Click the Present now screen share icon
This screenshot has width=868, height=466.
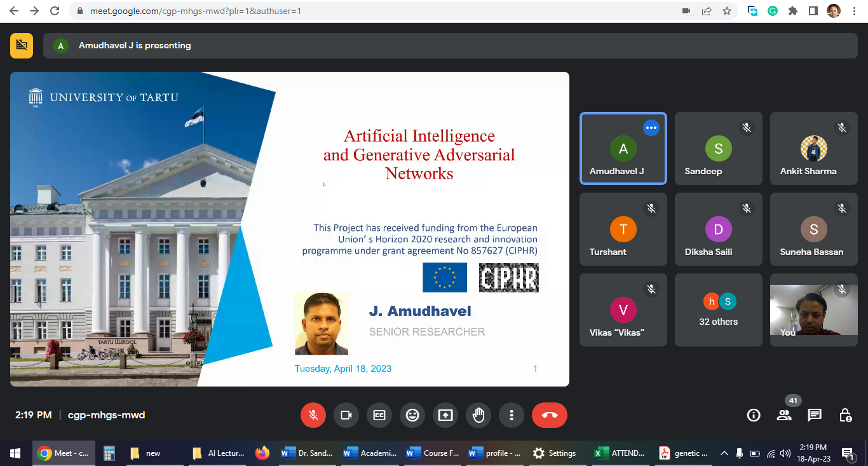[x=445, y=415]
